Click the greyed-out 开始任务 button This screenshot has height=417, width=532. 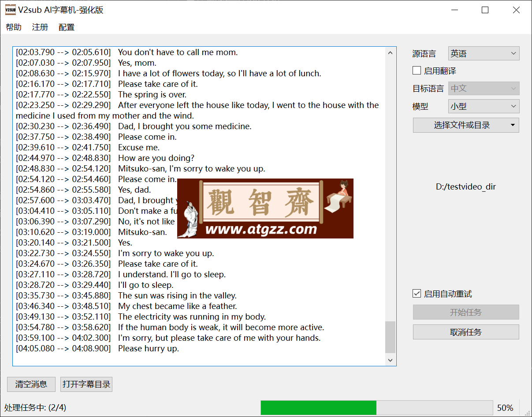(x=466, y=312)
